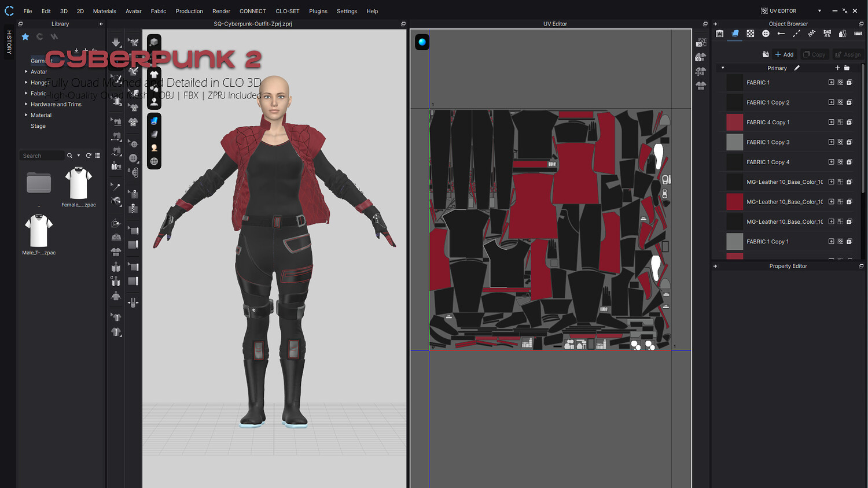The height and width of the screenshot is (488, 868).
Task: Open the HISTORY side tab
Action: (9, 42)
